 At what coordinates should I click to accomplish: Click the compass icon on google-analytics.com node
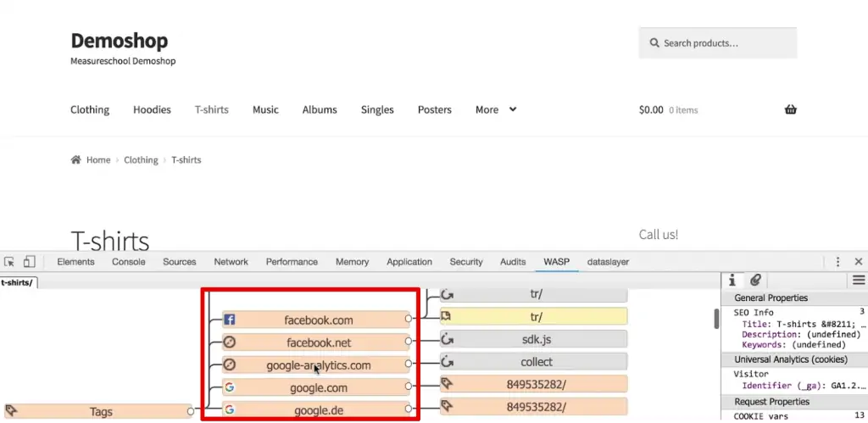point(230,365)
